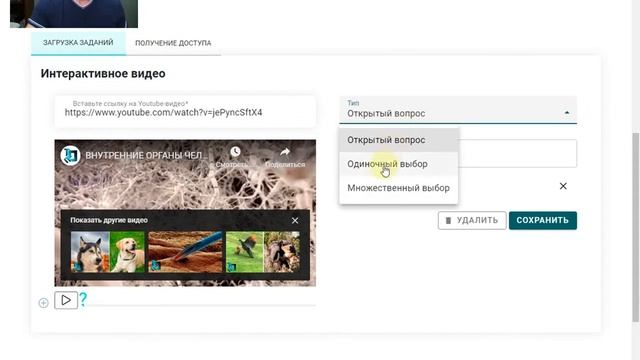Screen dimensions: 640x360
Task: Open the husky and labrador video thumbnail
Action: pos(108,252)
